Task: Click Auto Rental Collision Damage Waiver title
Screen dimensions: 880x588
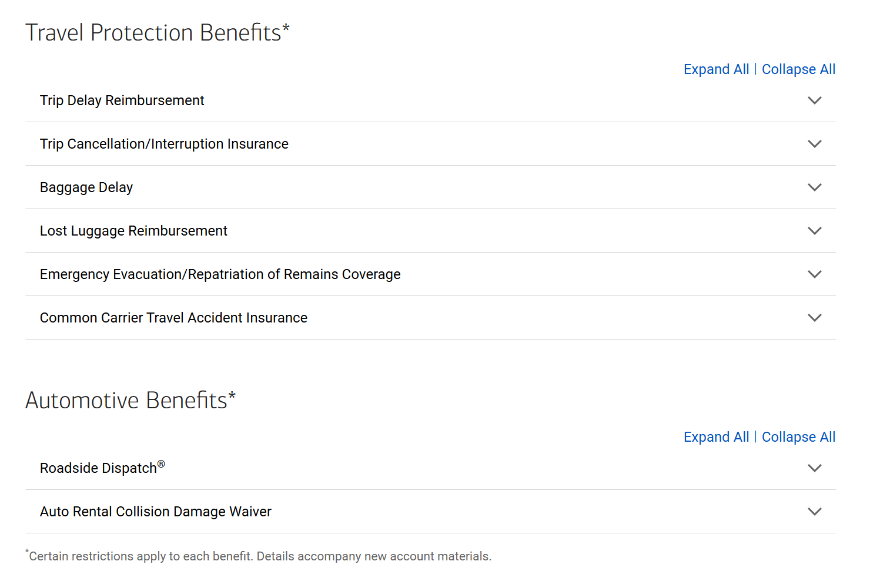Action: pos(155,512)
